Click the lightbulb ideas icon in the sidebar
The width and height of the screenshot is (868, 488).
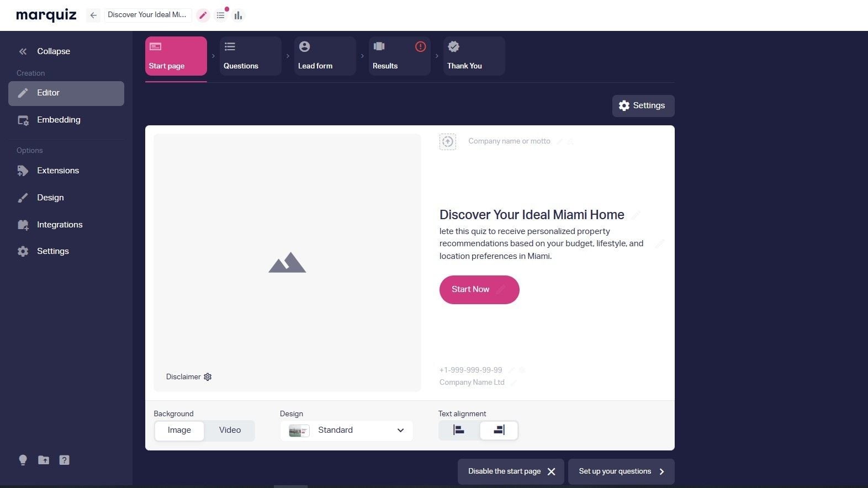(x=23, y=460)
